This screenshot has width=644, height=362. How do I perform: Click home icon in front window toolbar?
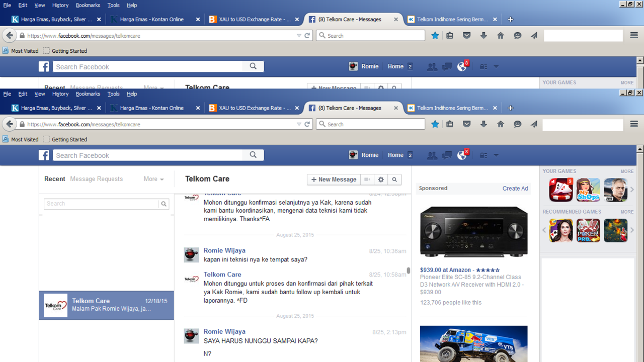pyautogui.click(x=501, y=124)
